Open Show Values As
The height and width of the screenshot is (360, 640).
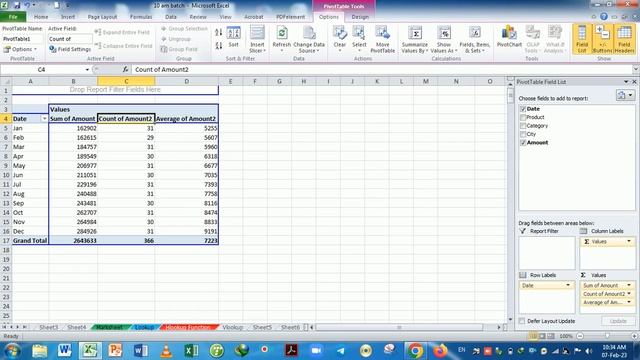444,39
